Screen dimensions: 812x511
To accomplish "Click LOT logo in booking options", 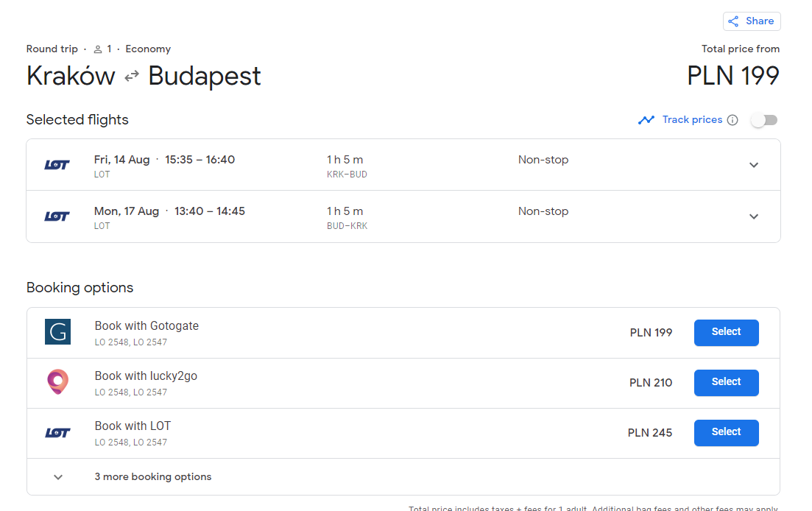I will click(x=57, y=433).
